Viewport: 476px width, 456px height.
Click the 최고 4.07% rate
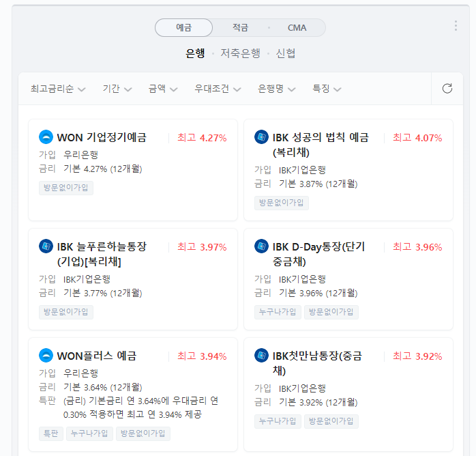click(x=417, y=138)
